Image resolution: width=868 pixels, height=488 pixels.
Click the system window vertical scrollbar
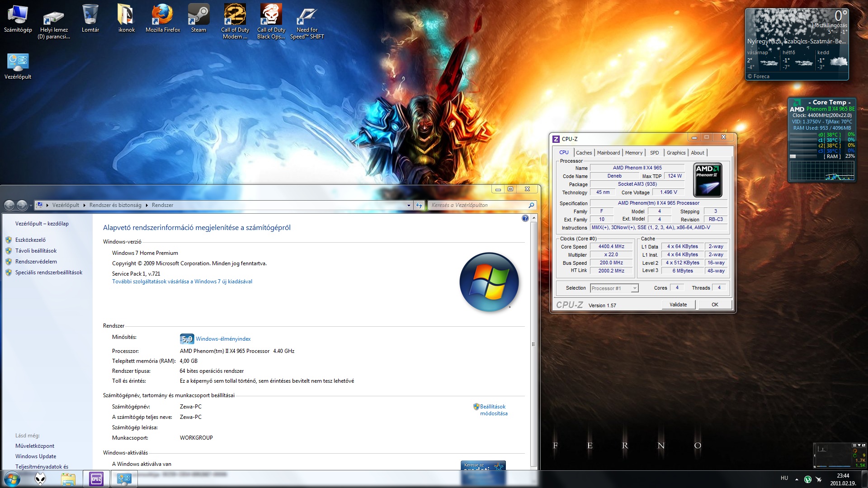[x=533, y=344]
